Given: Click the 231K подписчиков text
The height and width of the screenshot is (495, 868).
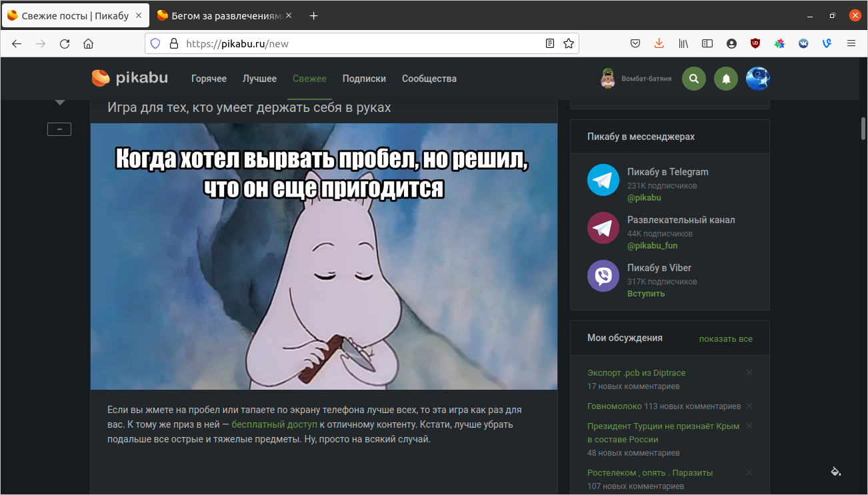Looking at the screenshot, I should 662,186.
